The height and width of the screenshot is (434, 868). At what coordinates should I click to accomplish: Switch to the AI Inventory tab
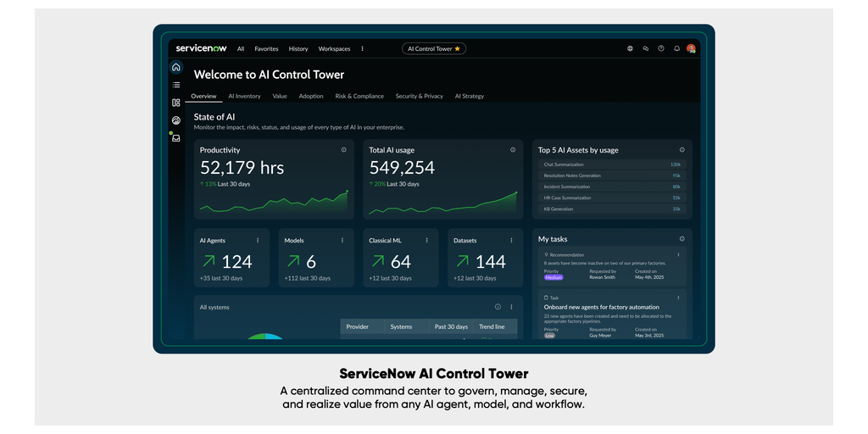(244, 96)
